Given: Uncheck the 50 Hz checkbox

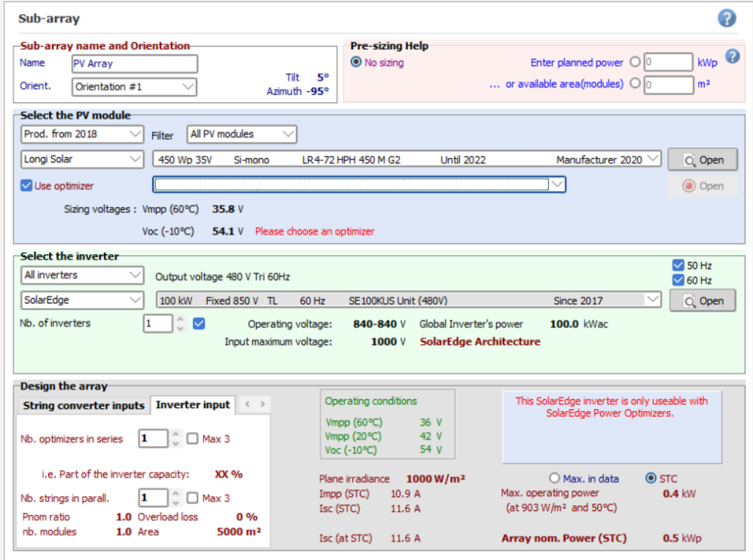Looking at the screenshot, I should (677, 266).
